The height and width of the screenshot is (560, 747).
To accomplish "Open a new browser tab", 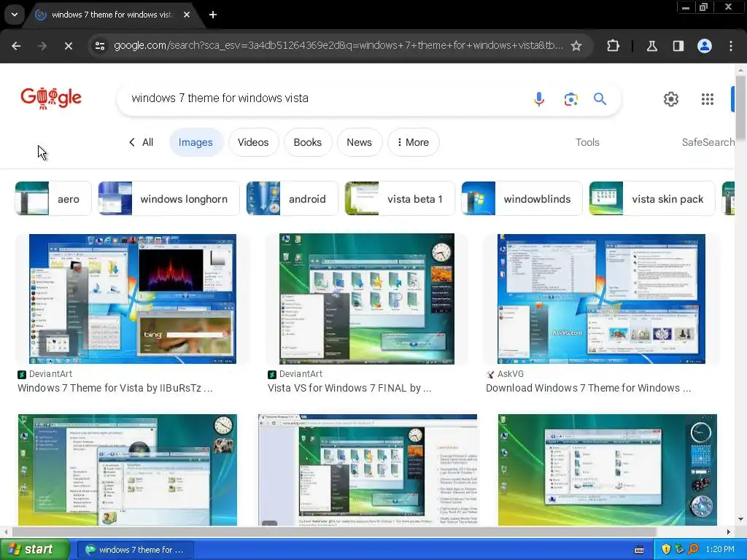I will (x=213, y=15).
